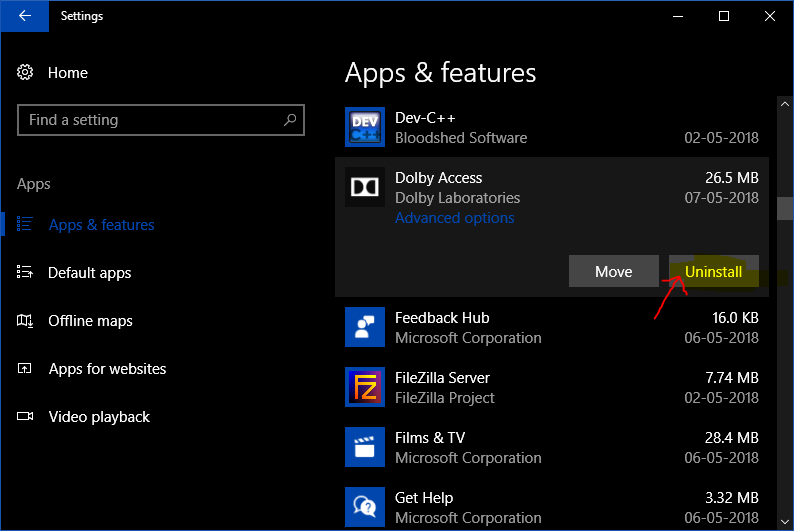Viewport: 794px width, 531px height.
Task: Go to Home settings
Action: pyautogui.click(x=68, y=73)
